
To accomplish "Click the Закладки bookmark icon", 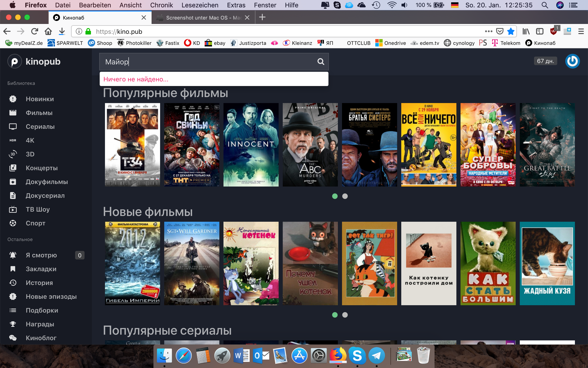I will 13,269.
